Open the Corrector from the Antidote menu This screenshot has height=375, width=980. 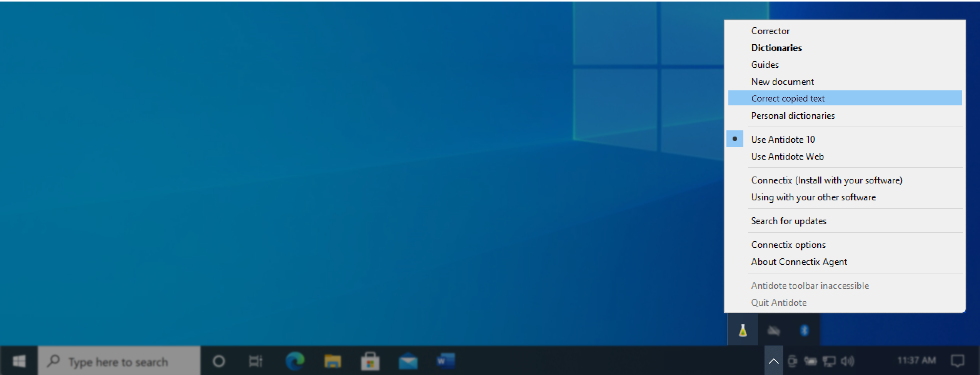click(x=770, y=31)
